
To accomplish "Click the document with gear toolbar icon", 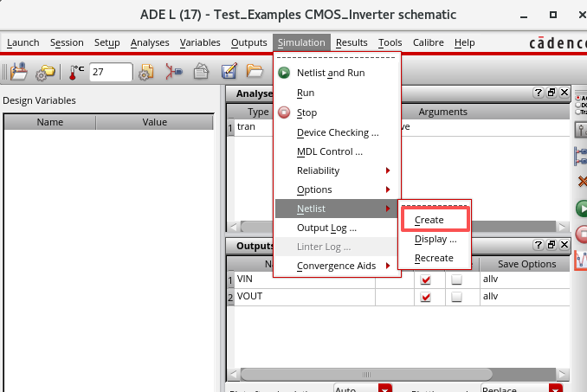I will pyautogui.click(x=146, y=72).
